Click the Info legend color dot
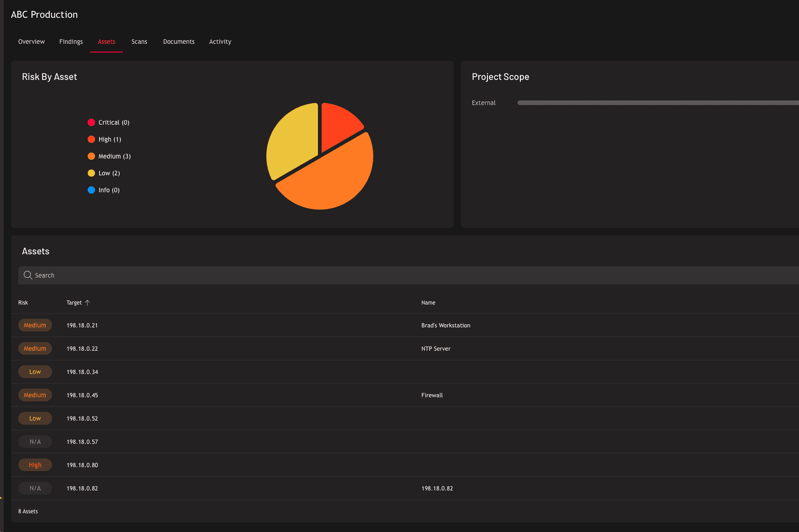 91,190
